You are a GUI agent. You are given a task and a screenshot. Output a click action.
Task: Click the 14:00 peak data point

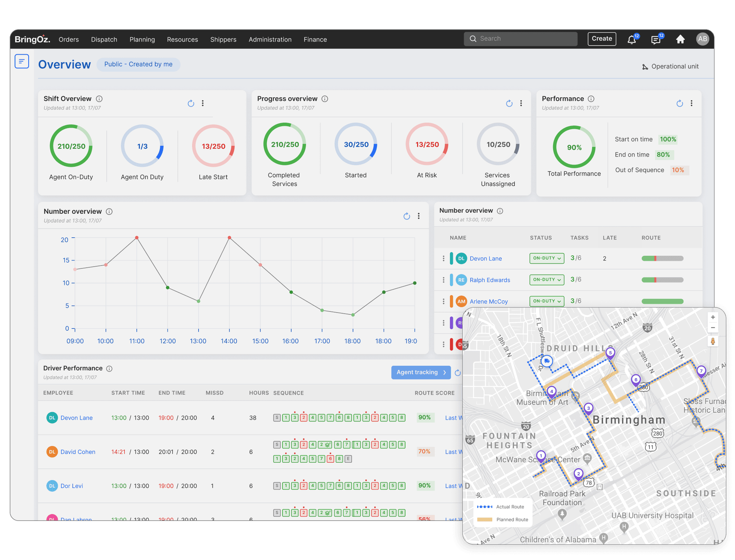[229, 238]
